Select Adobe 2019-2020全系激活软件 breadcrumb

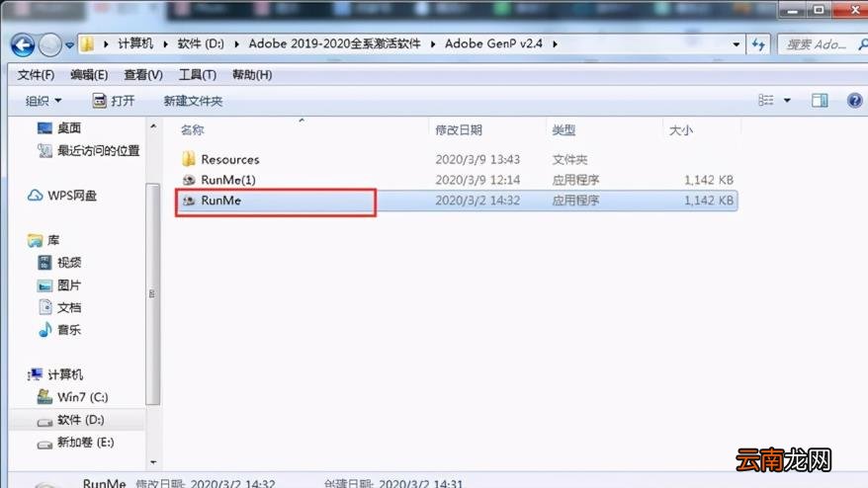point(334,43)
